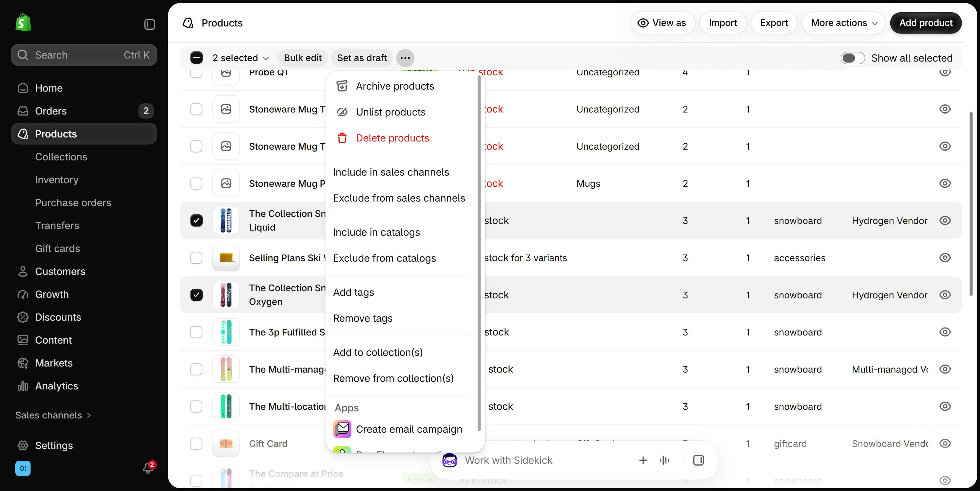Open Growth in the sidebar
980x491 pixels.
[84, 294]
